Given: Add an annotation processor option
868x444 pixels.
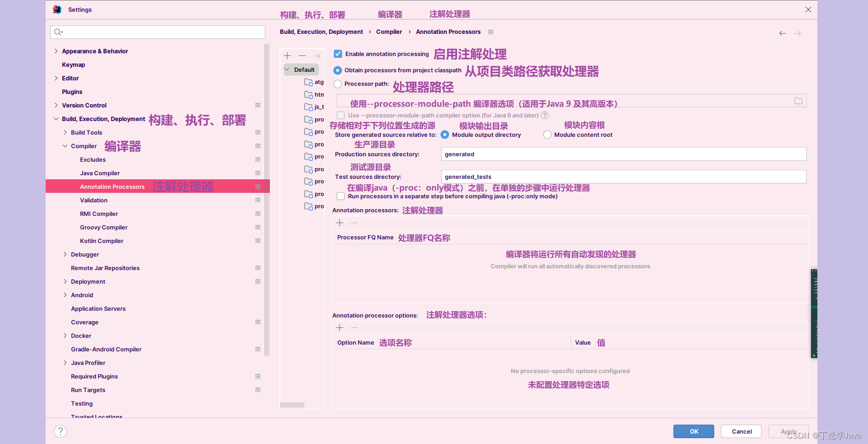Looking at the screenshot, I should tap(340, 327).
